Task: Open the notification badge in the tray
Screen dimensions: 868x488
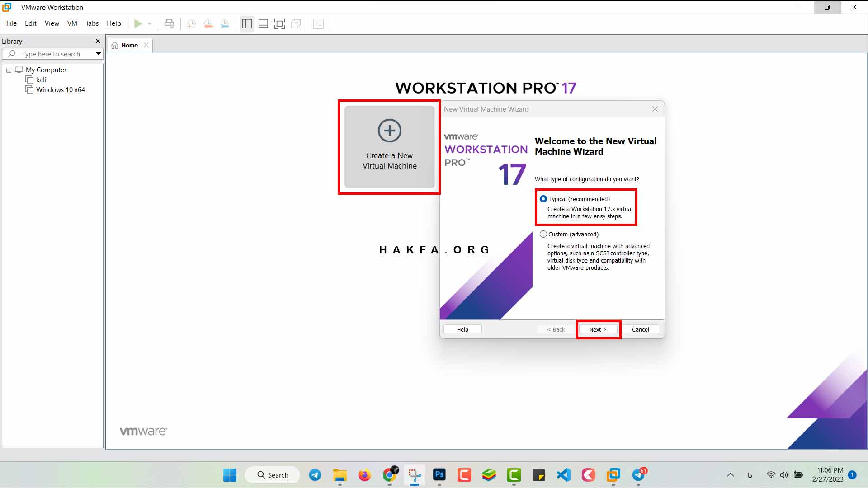Action: tap(852, 475)
